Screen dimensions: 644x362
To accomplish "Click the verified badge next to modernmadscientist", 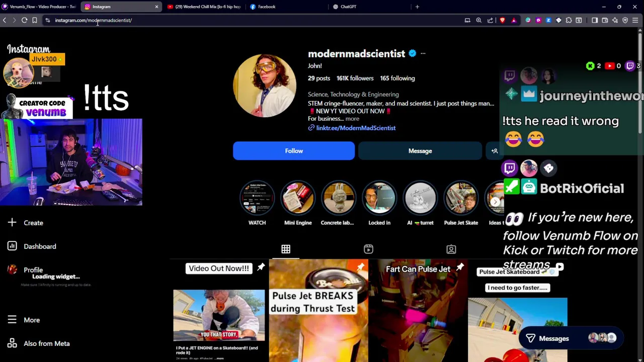I will click(x=412, y=53).
